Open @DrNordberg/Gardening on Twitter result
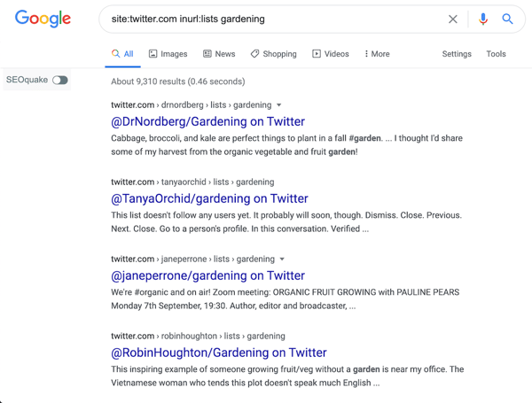This screenshot has height=403, width=532. (x=208, y=121)
